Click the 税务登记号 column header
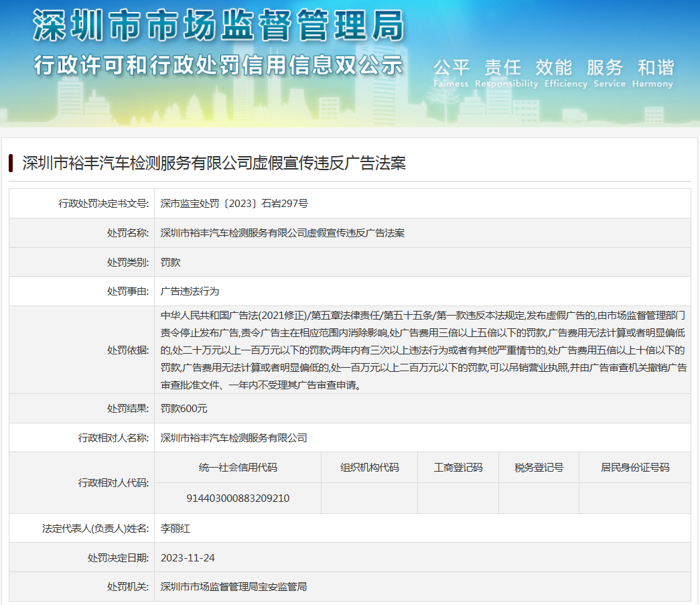This screenshot has height=605, width=700. (x=539, y=468)
